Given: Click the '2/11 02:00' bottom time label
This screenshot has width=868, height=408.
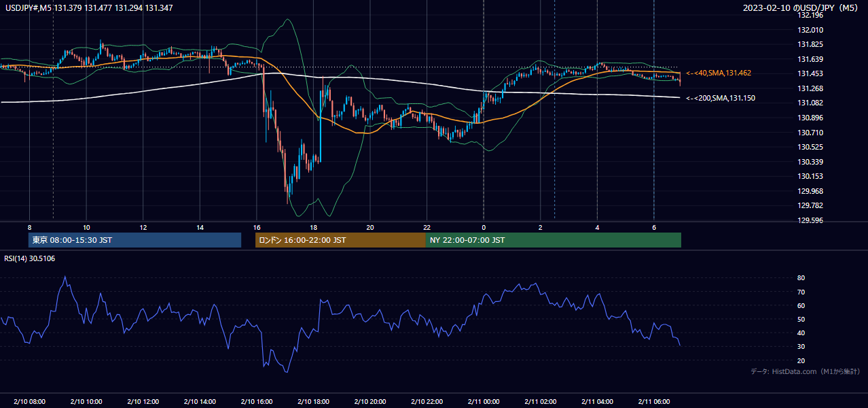Looking at the screenshot, I should pos(541,402).
